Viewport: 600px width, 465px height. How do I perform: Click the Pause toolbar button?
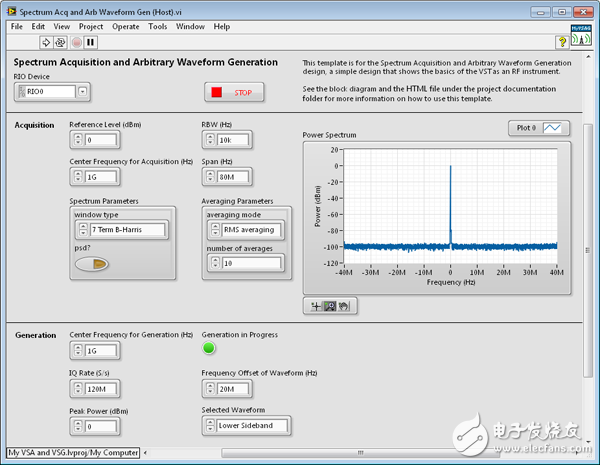click(x=90, y=42)
